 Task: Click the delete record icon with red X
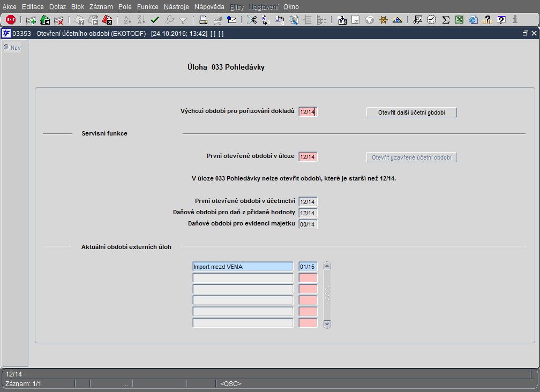pos(59,20)
